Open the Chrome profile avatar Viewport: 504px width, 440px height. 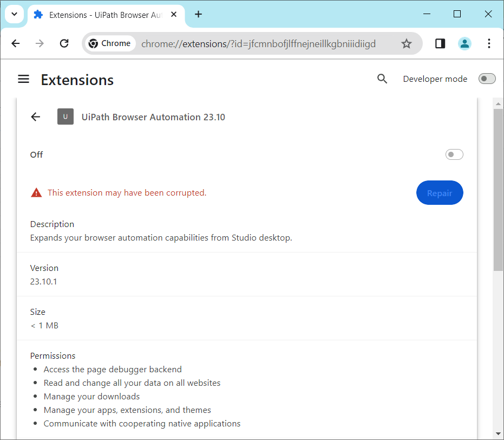tap(464, 43)
